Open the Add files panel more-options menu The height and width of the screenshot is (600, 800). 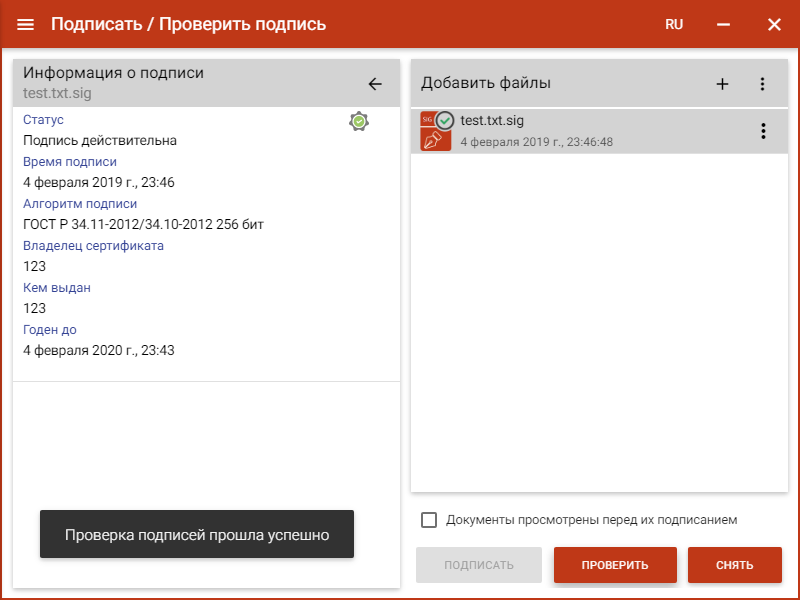(x=762, y=84)
